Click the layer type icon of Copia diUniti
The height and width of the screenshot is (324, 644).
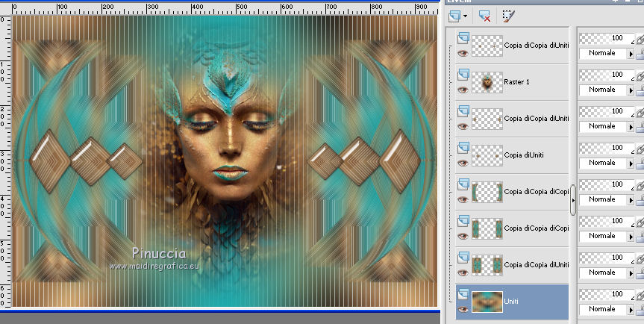tap(463, 147)
